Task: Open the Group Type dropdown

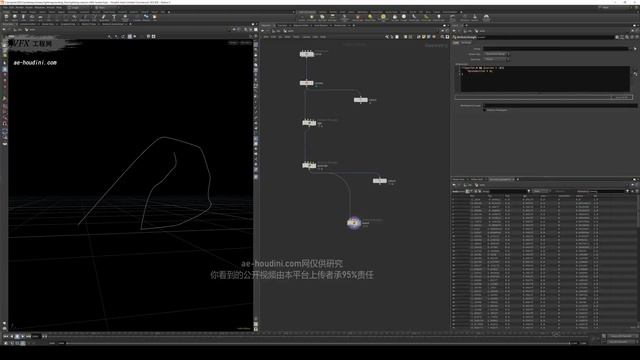Action: [497, 54]
